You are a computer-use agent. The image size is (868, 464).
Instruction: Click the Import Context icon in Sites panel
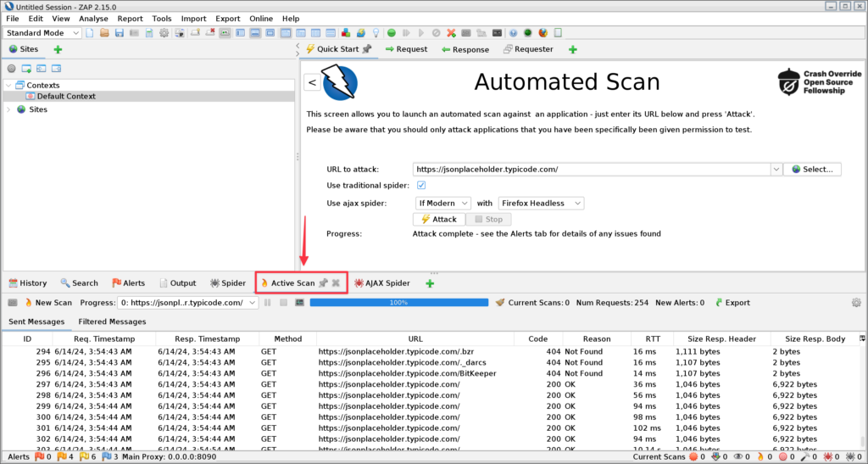click(x=41, y=69)
